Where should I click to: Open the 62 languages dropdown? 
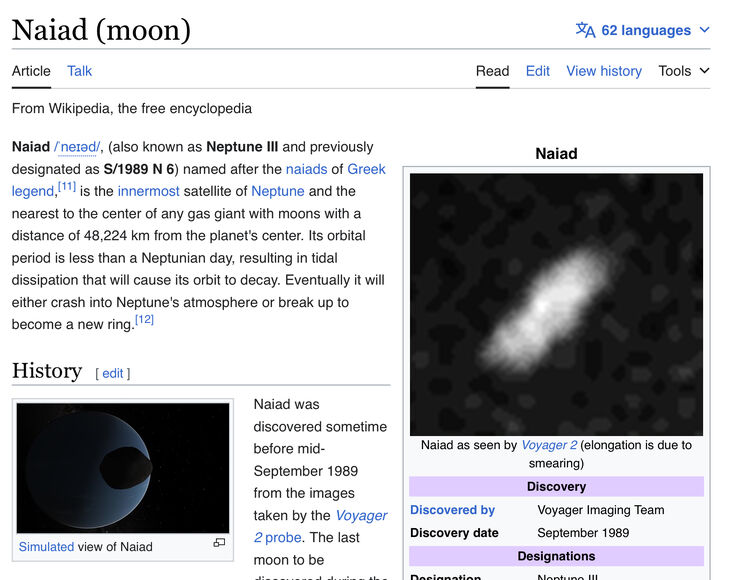coord(643,30)
